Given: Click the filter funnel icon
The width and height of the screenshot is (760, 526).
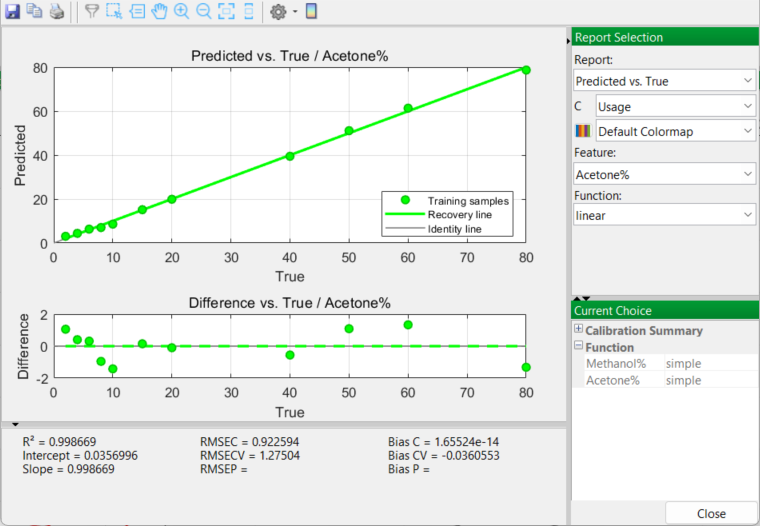Looking at the screenshot, I should point(91,12).
